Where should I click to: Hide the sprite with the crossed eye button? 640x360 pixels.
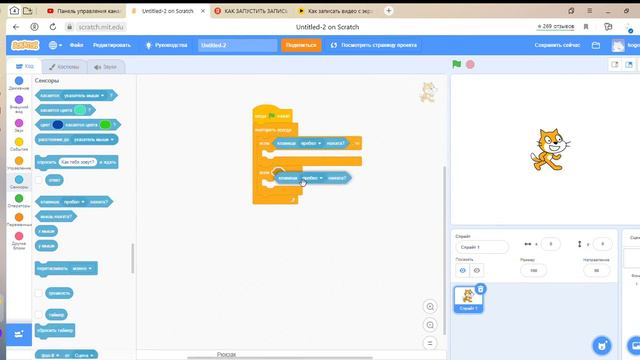[476, 270]
